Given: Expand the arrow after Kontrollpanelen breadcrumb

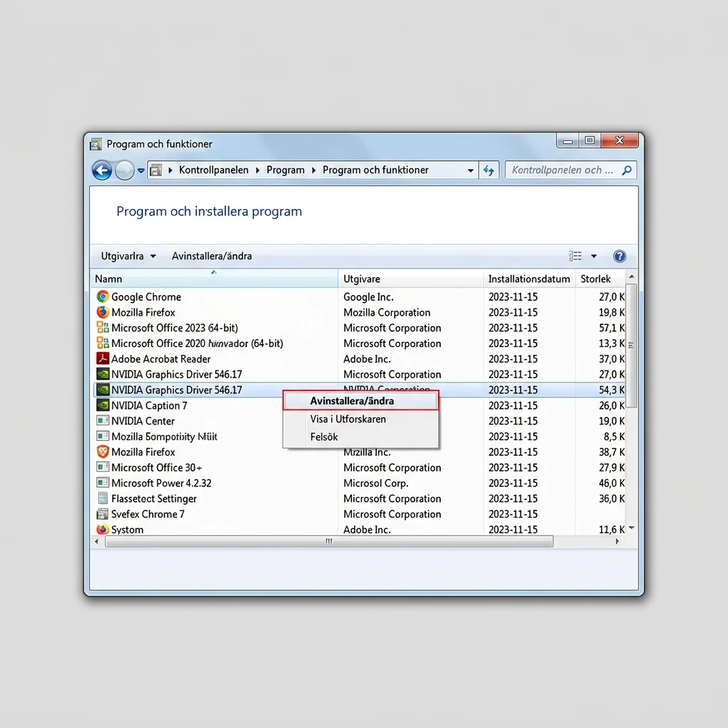Looking at the screenshot, I should pyautogui.click(x=257, y=171).
